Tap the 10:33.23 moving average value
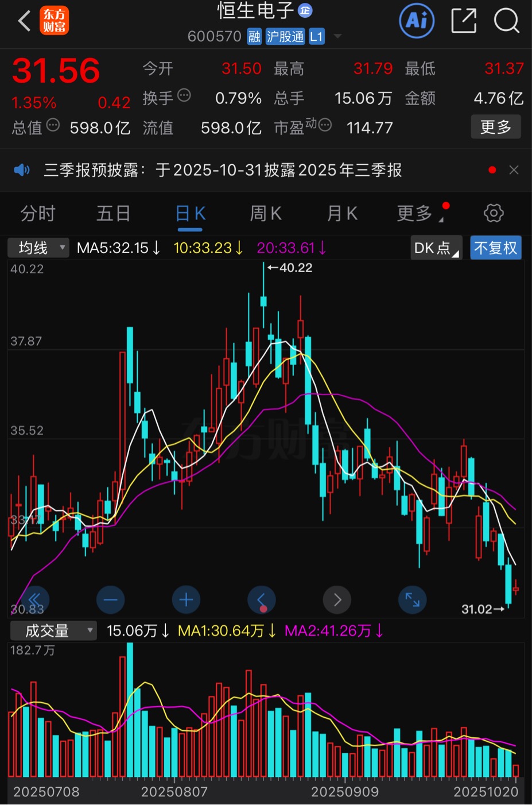The height and width of the screenshot is (805, 532). (x=208, y=248)
